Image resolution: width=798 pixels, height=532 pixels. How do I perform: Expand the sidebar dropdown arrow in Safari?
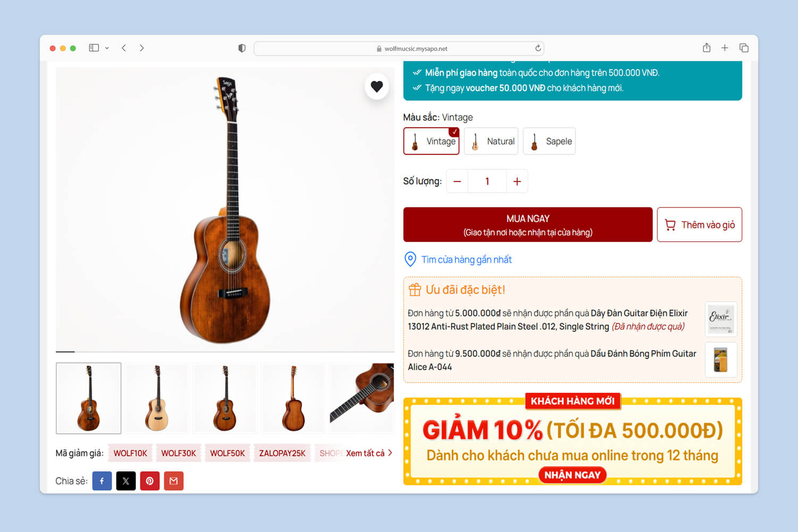pos(107,48)
